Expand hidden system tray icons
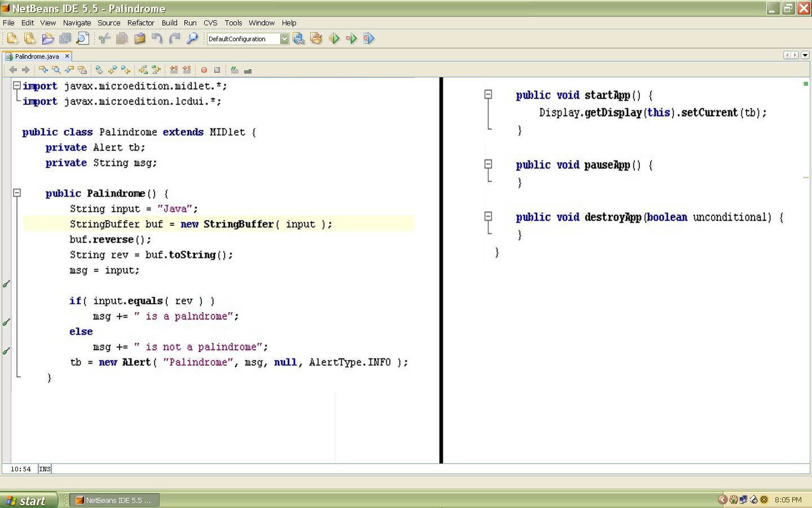This screenshot has width=812, height=508. pyautogui.click(x=722, y=500)
